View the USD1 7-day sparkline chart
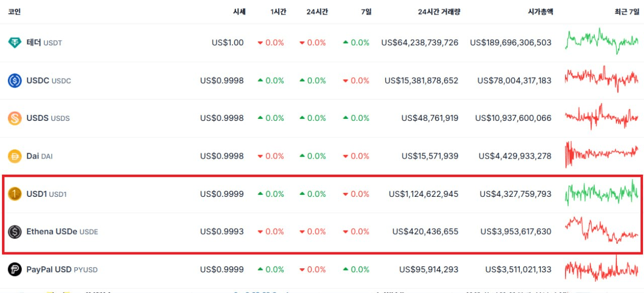The width and height of the screenshot is (644, 293). click(602, 193)
